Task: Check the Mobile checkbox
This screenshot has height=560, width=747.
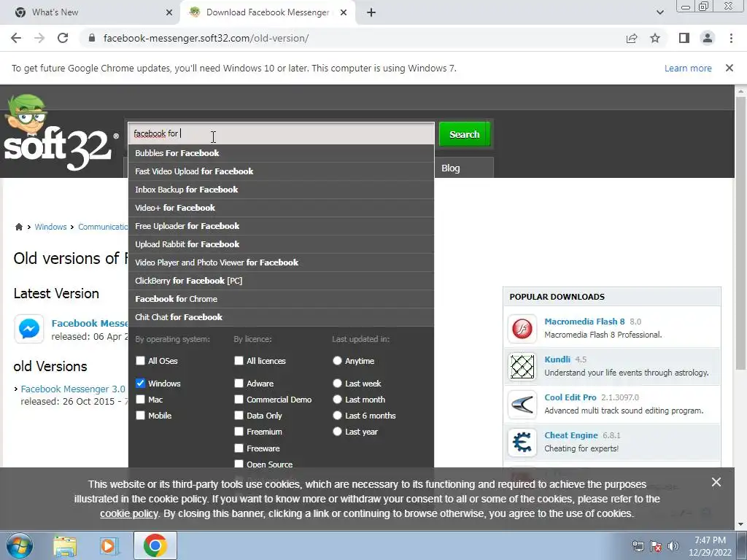Action: coord(140,415)
